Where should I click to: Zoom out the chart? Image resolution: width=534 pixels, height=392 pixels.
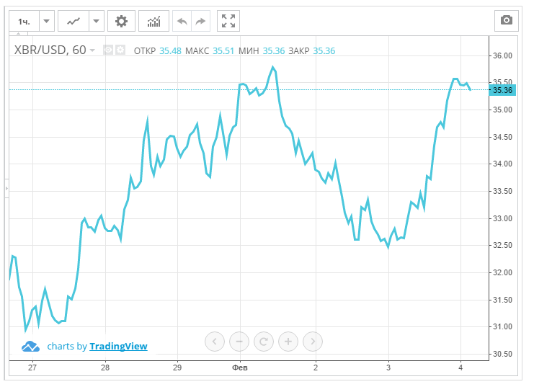[x=239, y=341]
